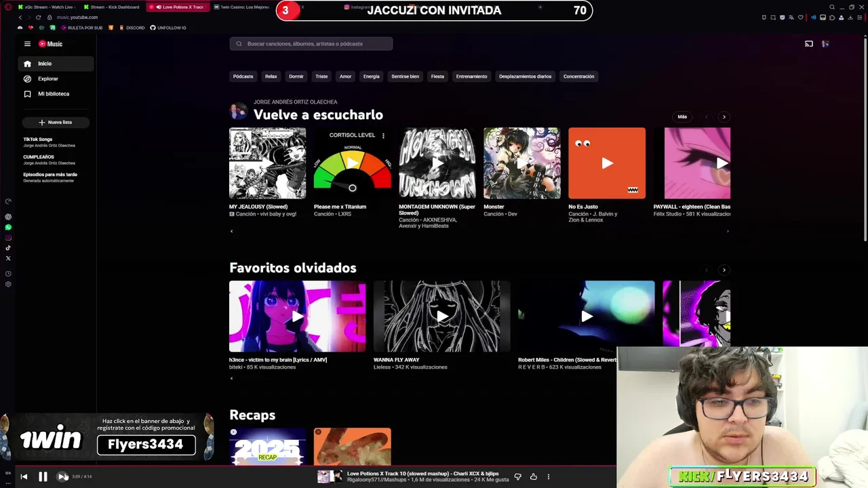Play the Monster song by Dev
Viewport: 868px width, 488px height.
pyautogui.click(x=522, y=163)
